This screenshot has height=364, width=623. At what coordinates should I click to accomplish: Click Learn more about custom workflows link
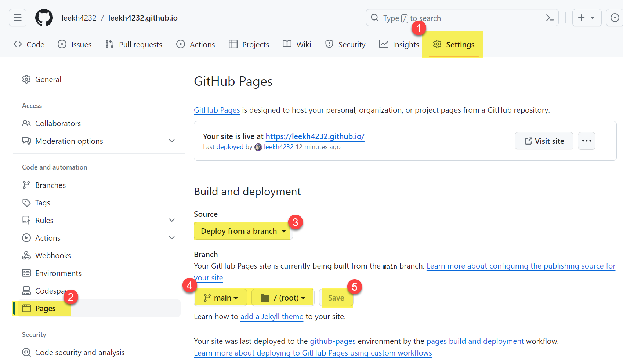pos(313,353)
